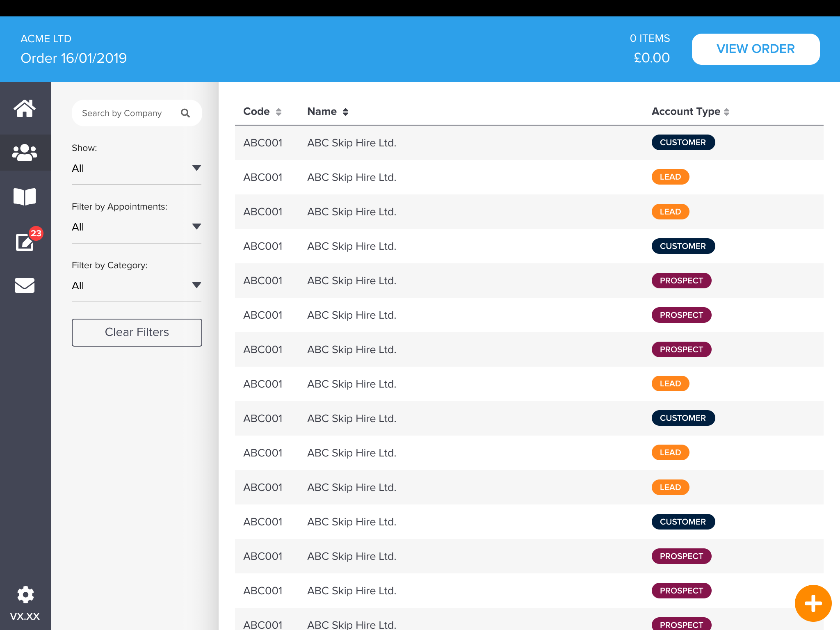The image size is (840, 630).
Task: Open the catalogue book icon
Action: (25, 197)
